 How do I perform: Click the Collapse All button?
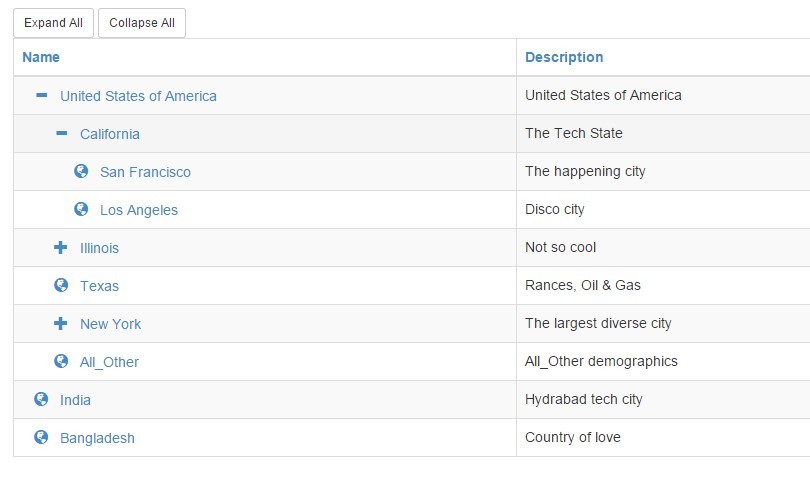tap(142, 23)
